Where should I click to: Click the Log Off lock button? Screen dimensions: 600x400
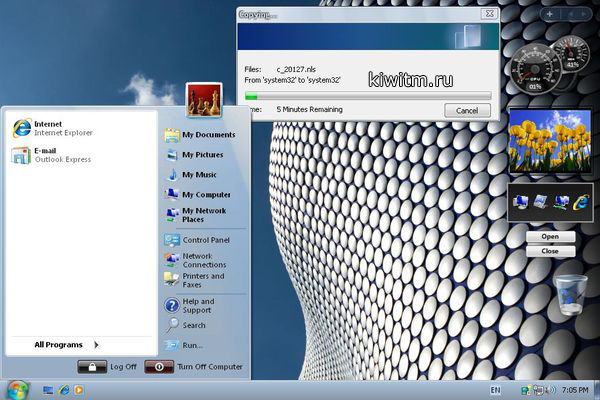pos(92,367)
